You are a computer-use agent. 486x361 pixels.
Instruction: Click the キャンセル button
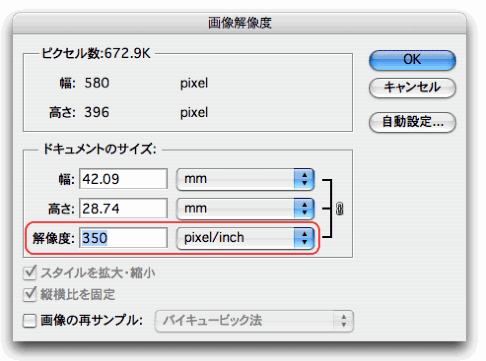point(412,88)
